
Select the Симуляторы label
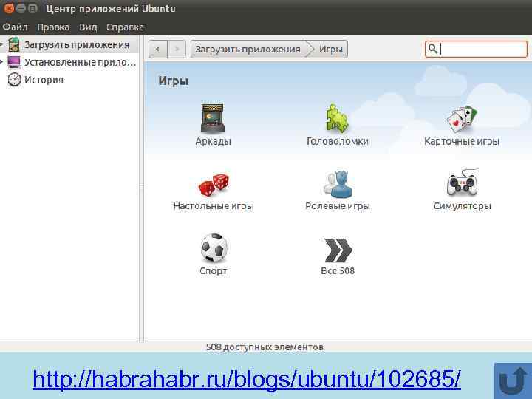(x=463, y=206)
